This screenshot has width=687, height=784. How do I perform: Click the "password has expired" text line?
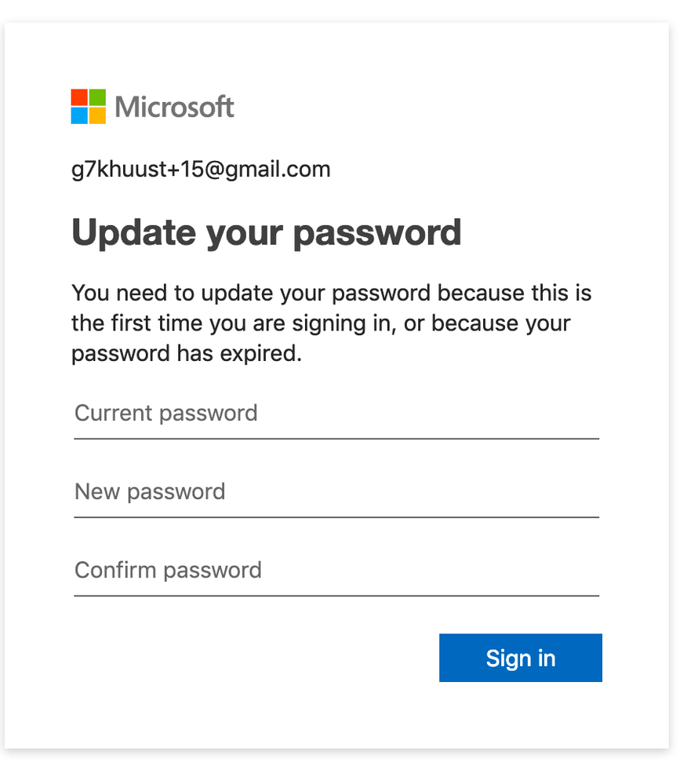point(186,353)
